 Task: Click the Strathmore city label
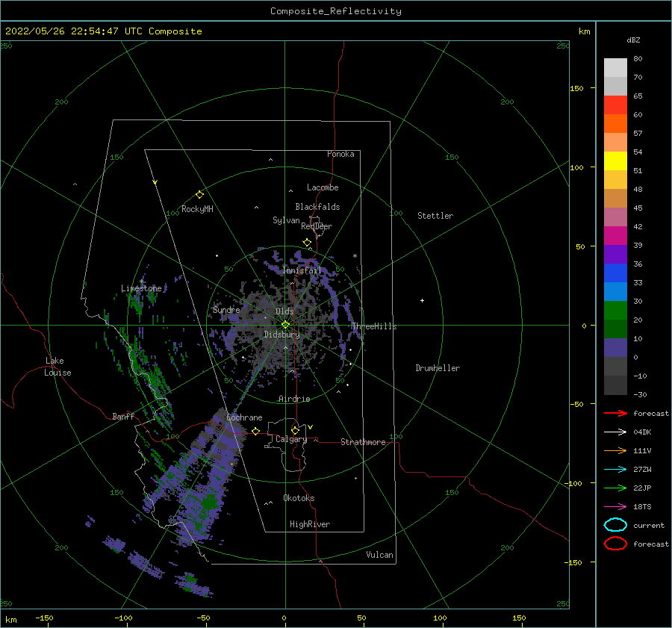pos(363,442)
